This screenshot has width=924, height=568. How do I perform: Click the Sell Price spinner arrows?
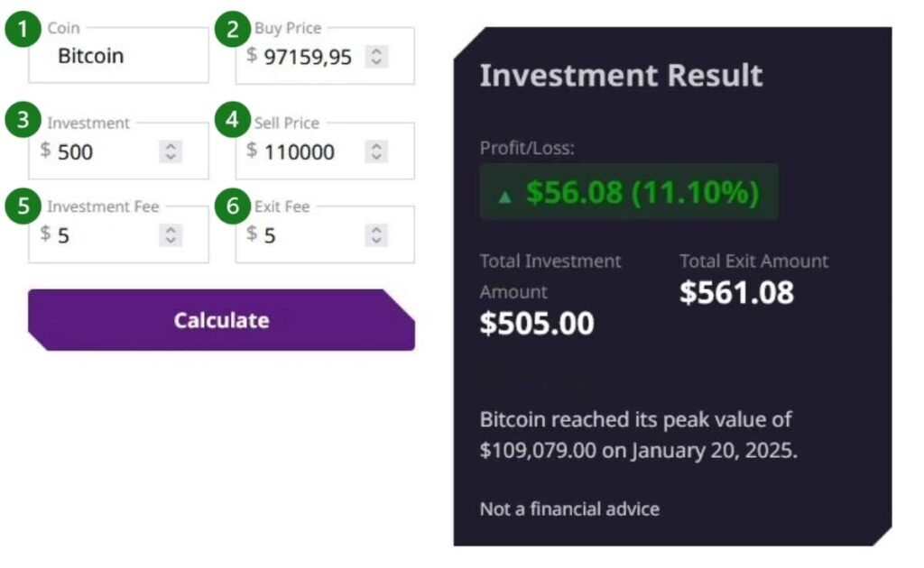[x=377, y=151]
